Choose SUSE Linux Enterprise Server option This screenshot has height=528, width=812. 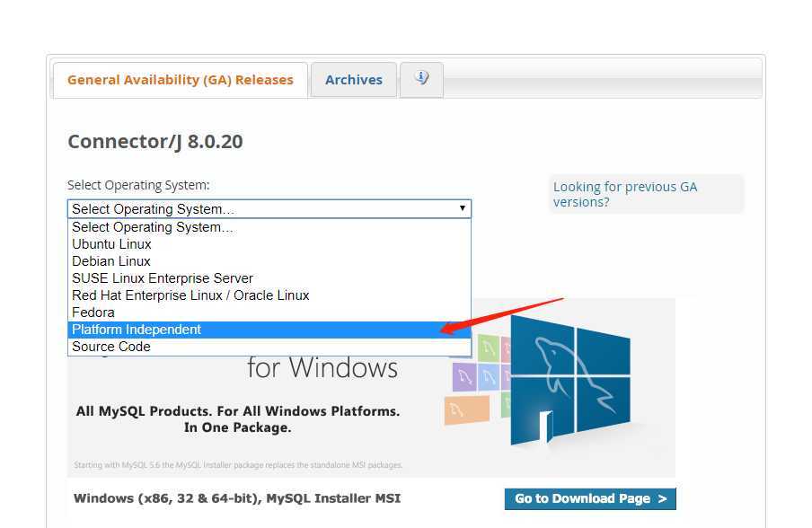point(269,278)
